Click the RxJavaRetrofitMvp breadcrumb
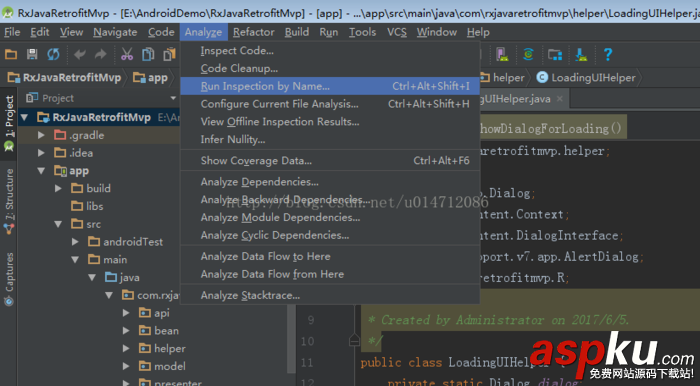 (x=65, y=78)
